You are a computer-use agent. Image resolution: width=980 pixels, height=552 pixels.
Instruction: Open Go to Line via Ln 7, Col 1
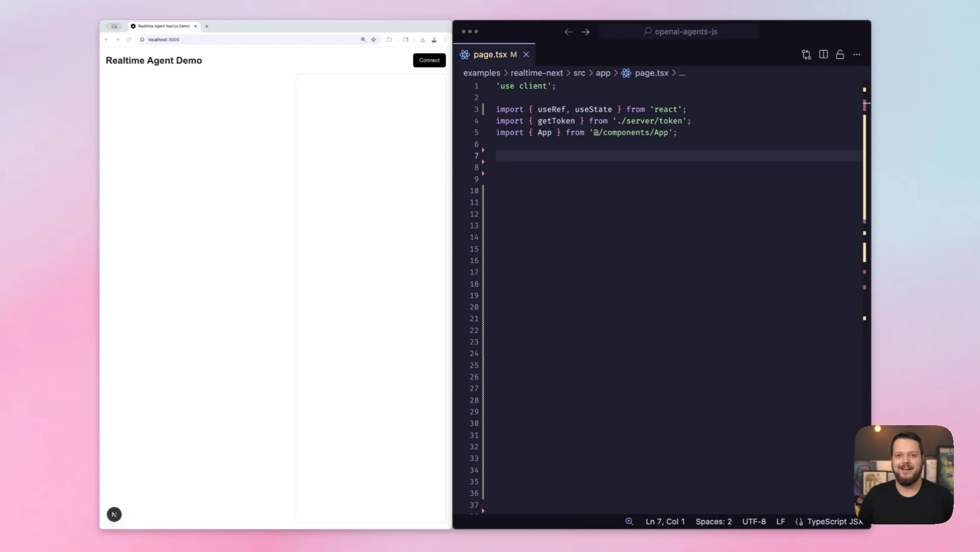[x=665, y=522]
